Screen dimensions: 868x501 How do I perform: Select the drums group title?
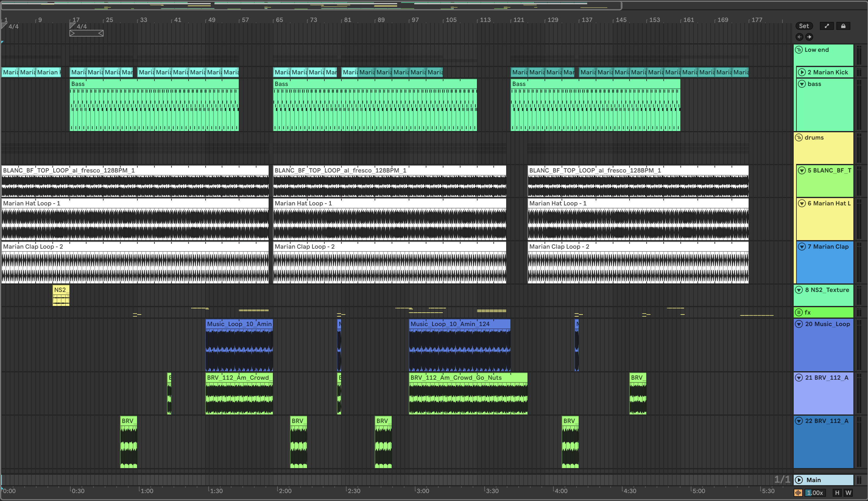(x=814, y=138)
